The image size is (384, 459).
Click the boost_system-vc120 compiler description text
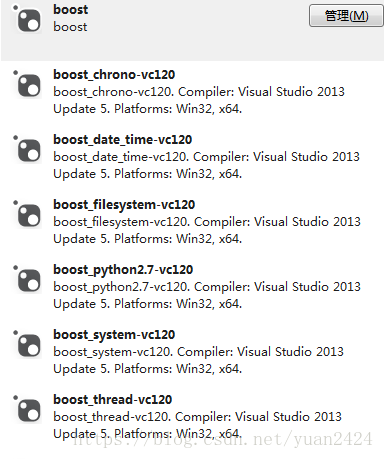[x=198, y=360]
